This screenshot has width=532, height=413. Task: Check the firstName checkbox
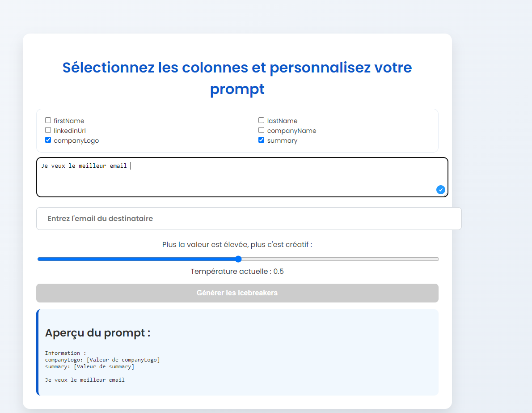click(48, 120)
